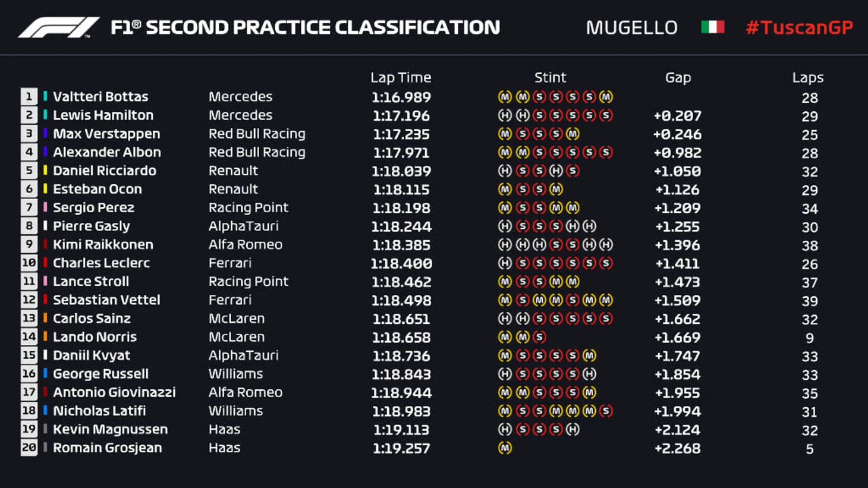Select driver name Charles Leclerc
Image resolution: width=868 pixels, height=488 pixels.
(101, 263)
